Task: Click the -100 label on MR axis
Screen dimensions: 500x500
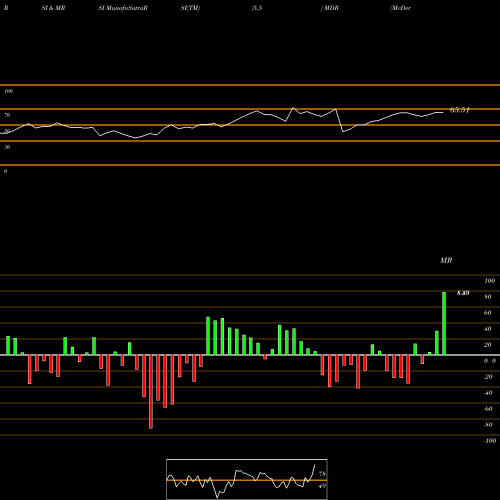Action: point(490,441)
